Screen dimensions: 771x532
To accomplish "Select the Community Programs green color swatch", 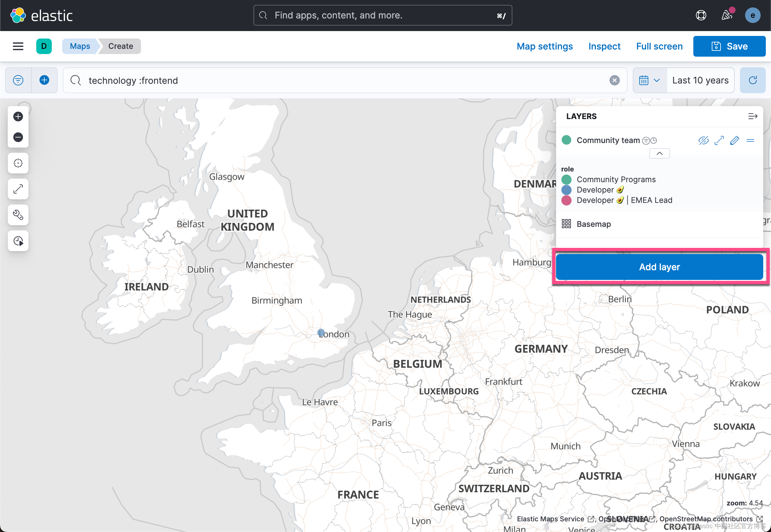I will 566,179.
